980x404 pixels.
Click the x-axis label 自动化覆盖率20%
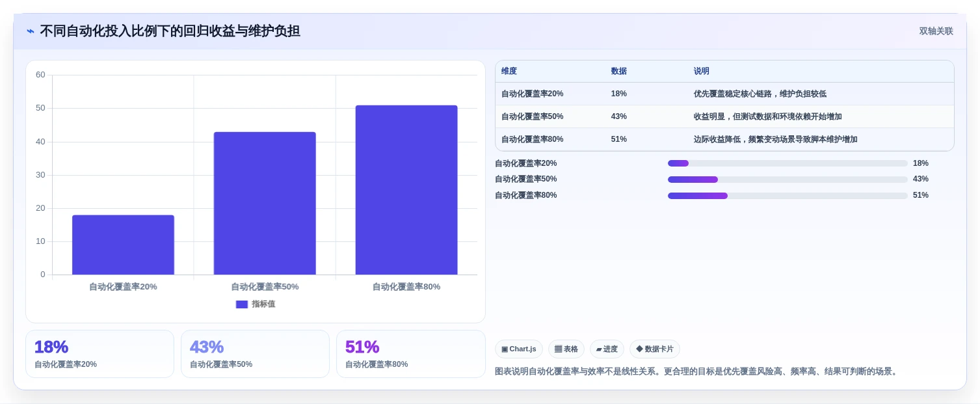point(123,287)
